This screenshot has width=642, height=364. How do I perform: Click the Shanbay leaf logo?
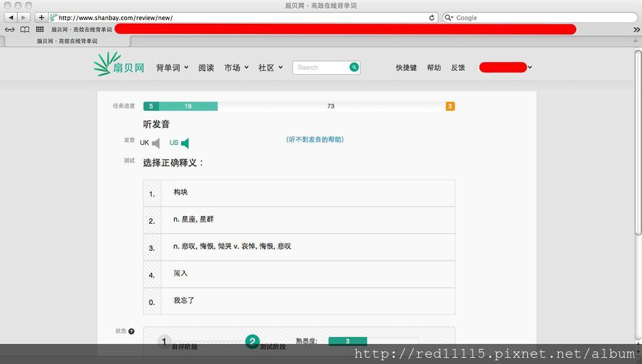(118, 64)
